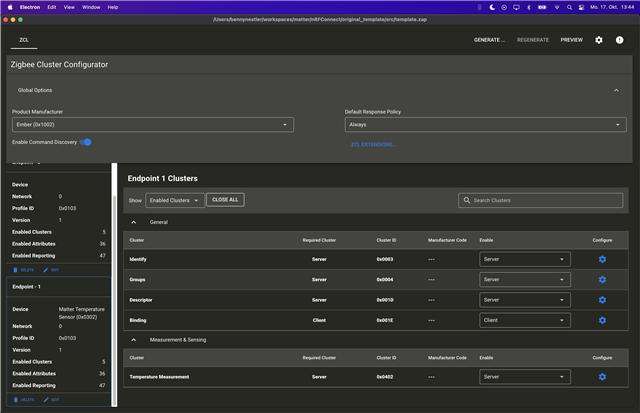Select the Endpoint - 1 card header
The image size is (640, 413).
click(59, 287)
